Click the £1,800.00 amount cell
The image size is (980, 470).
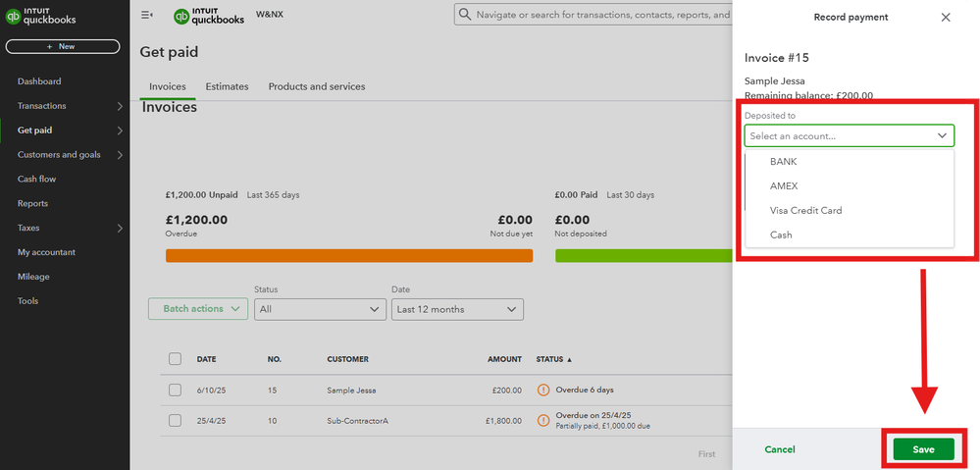(x=504, y=421)
